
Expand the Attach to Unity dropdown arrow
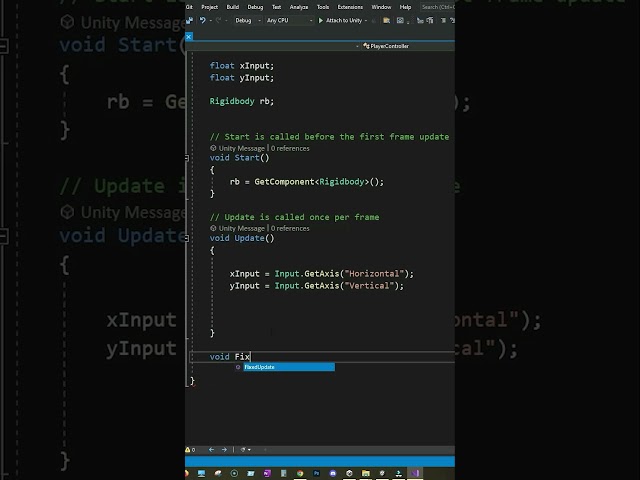pos(366,20)
